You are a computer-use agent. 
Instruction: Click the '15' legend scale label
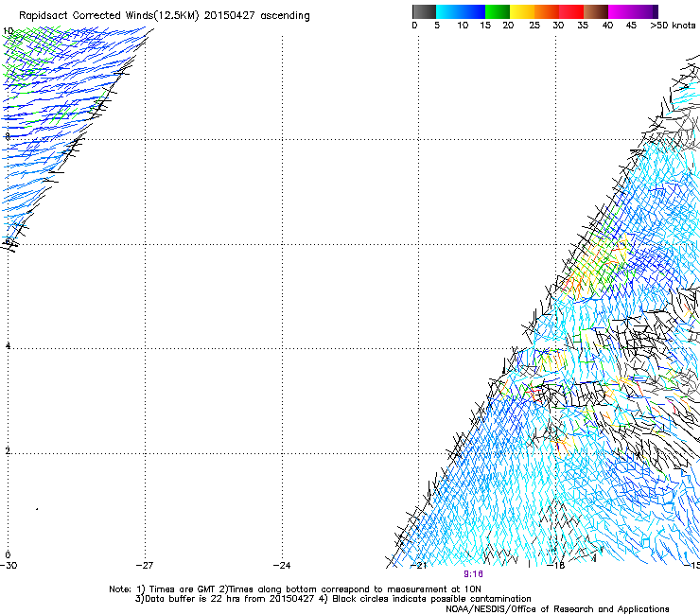485,26
